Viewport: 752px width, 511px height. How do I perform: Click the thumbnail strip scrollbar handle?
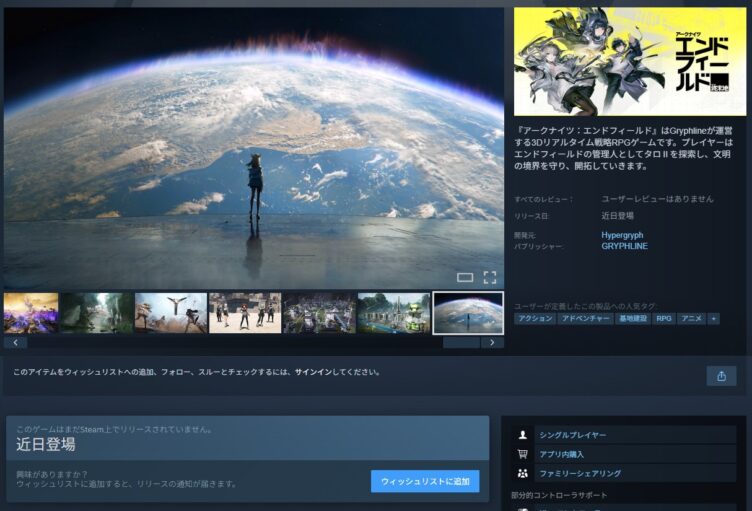point(461,343)
